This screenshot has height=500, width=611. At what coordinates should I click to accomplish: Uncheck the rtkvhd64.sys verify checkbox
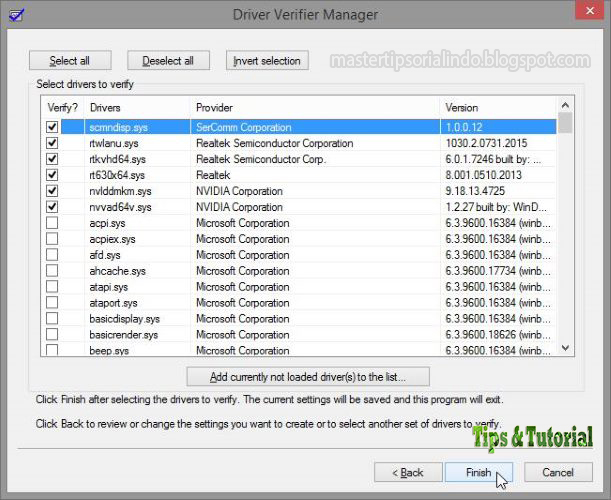(x=52, y=159)
